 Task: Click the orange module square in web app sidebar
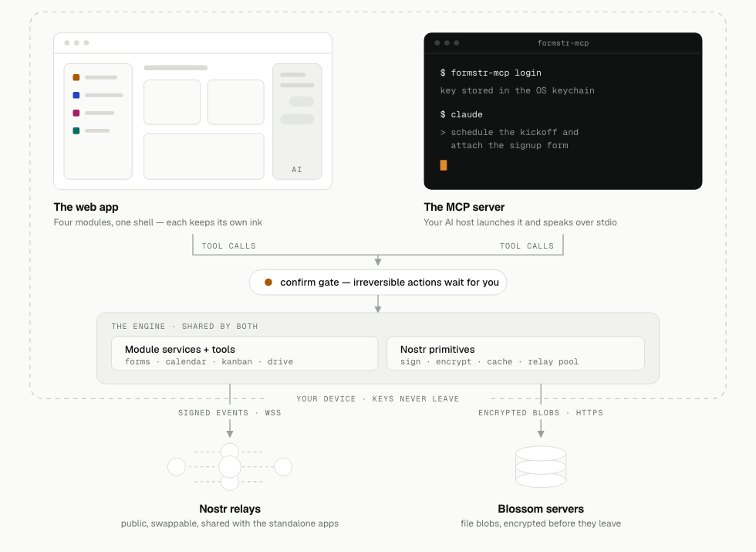(x=76, y=77)
